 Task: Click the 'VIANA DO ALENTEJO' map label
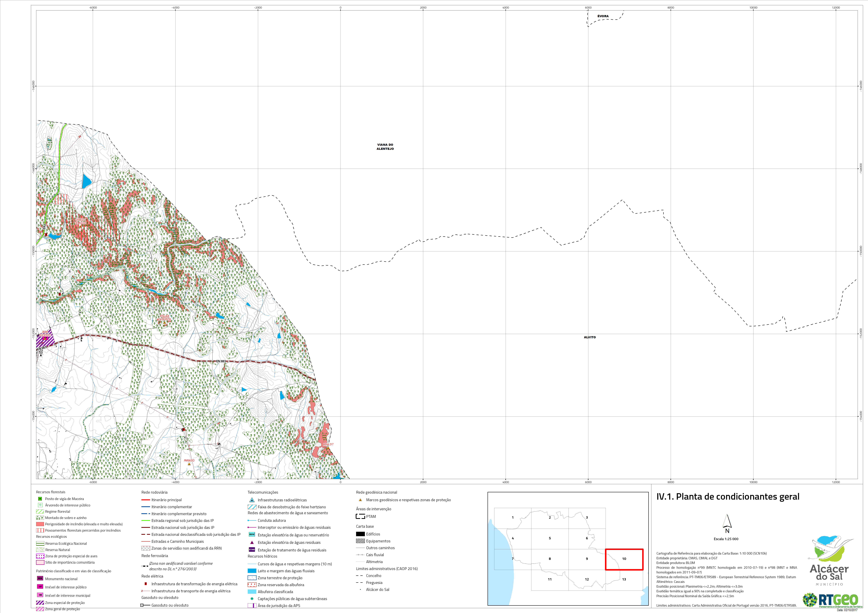click(385, 147)
